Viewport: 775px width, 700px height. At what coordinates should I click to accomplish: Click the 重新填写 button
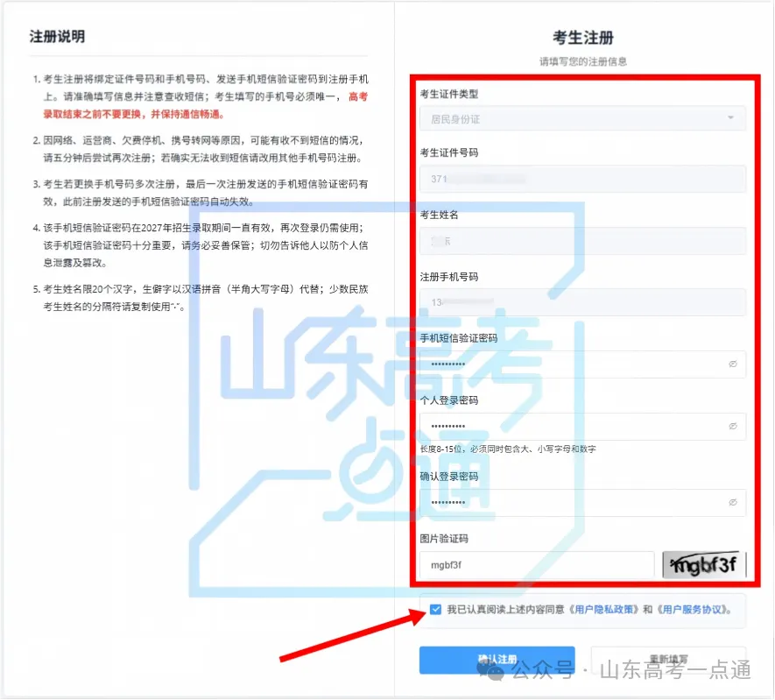click(668, 660)
